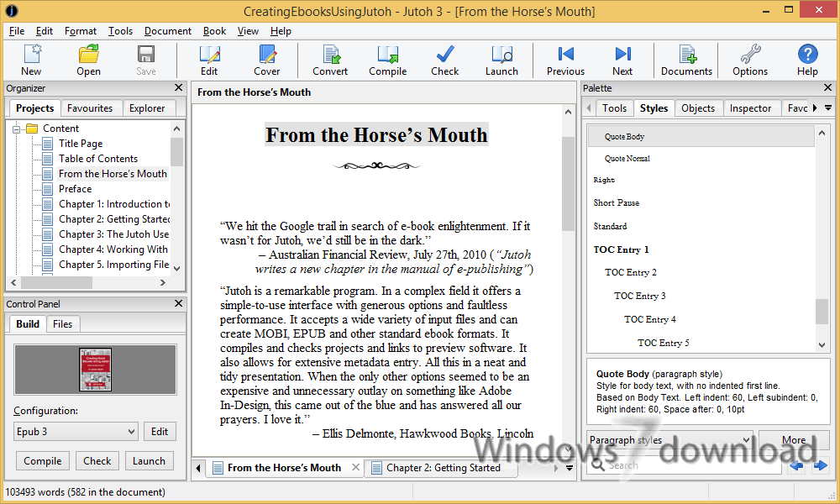Switch to the Explorer tab in Organizer
Image resolution: width=840 pixels, height=504 pixels.
click(x=147, y=108)
